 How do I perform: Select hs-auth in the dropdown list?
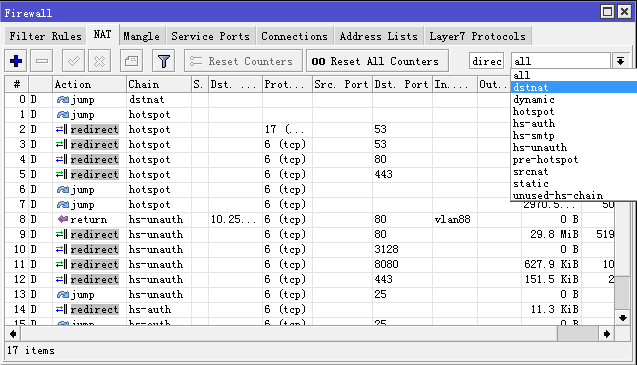pyautogui.click(x=574, y=124)
